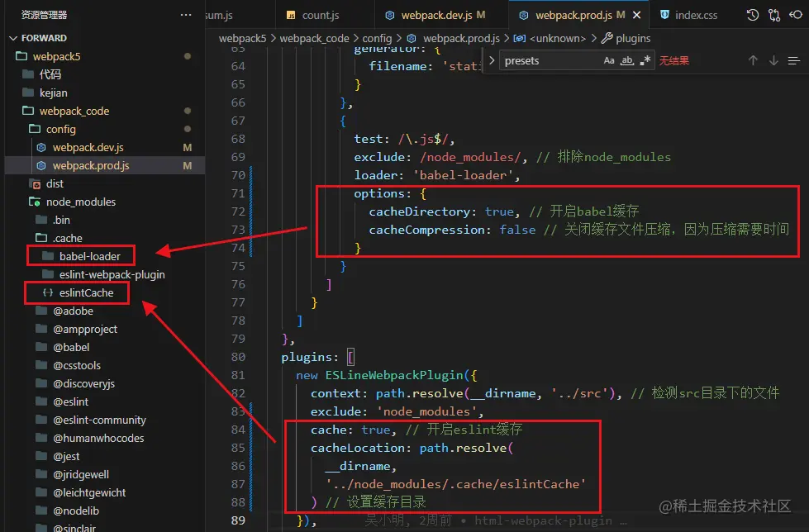Expand the replace field toggle in find widget
The height and width of the screenshot is (532, 809).
click(492, 60)
